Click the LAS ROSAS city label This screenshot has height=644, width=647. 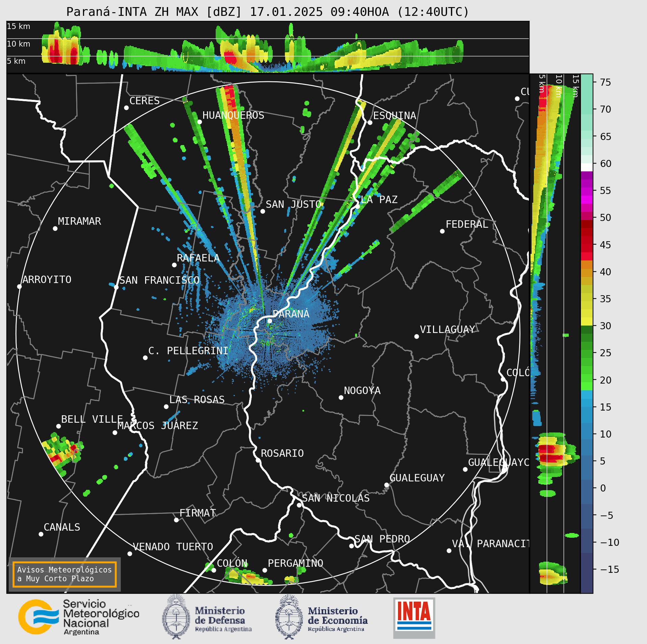(197, 399)
